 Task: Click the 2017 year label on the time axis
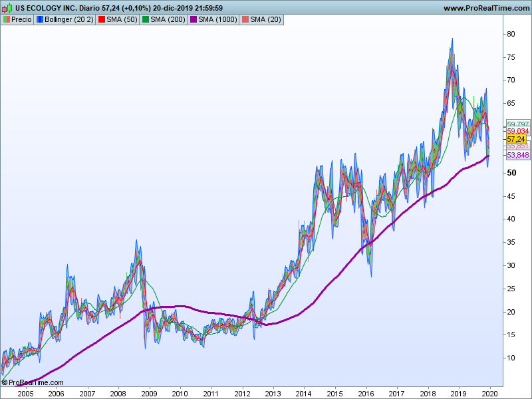tap(396, 394)
